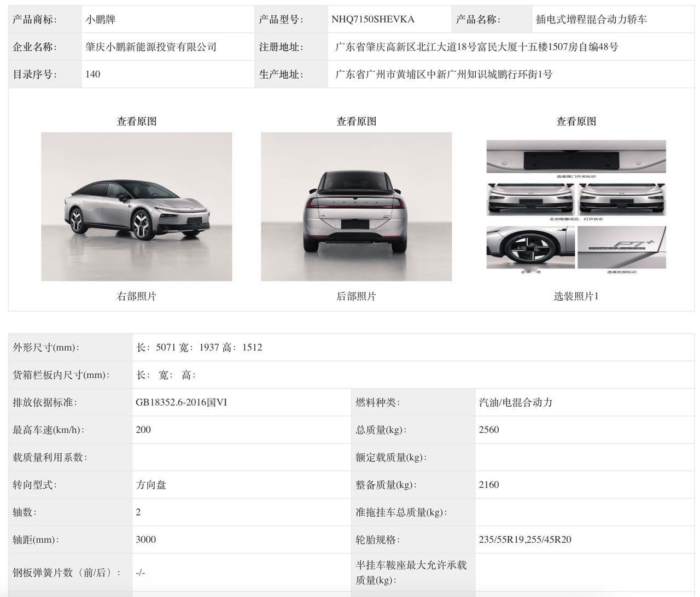Click the 后部照片 rear view thumbnail
The image size is (700, 597).
357,207
